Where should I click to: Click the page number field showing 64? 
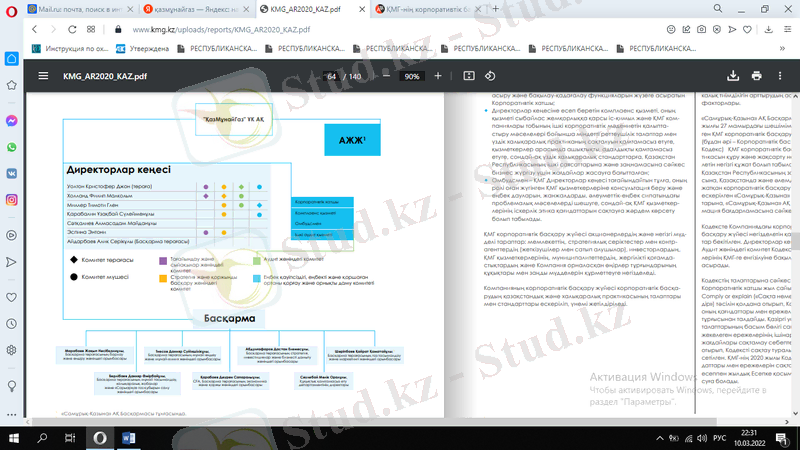pyautogui.click(x=333, y=76)
